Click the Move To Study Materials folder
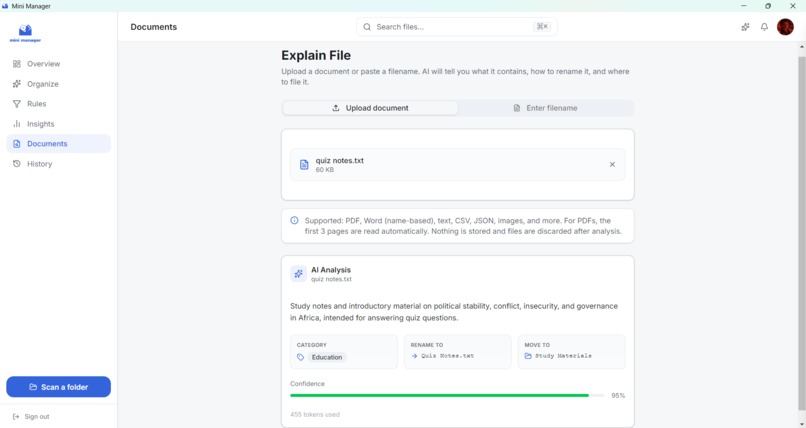 tap(563, 356)
